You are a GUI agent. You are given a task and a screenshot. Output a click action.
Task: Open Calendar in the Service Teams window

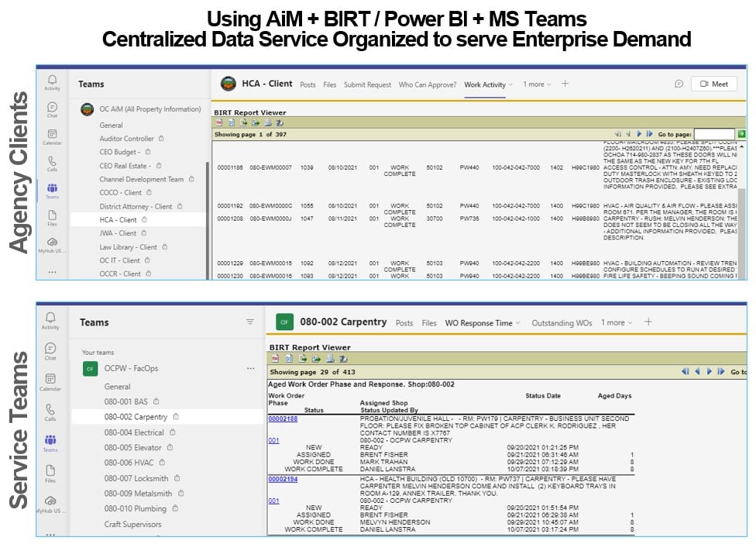50,382
